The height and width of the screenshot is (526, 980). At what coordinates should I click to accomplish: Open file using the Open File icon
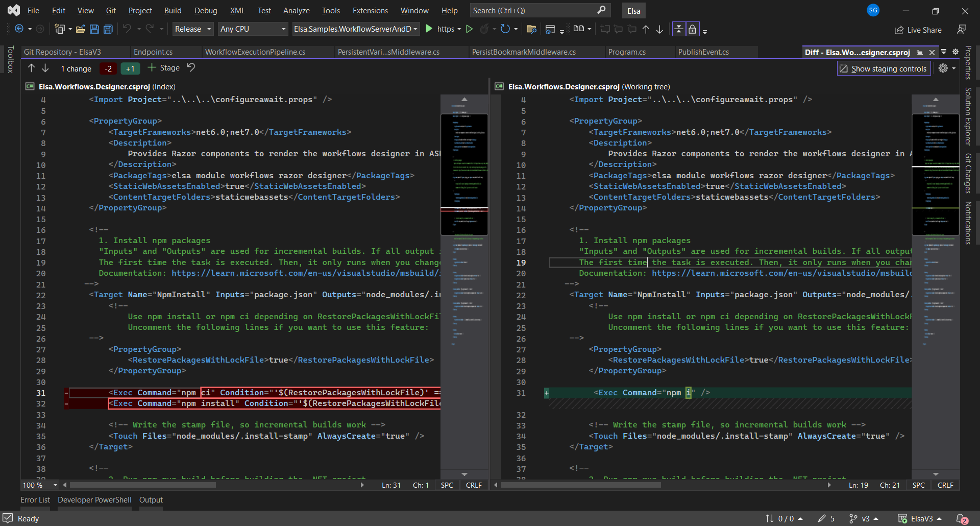pyautogui.click(x=80, y=29)
